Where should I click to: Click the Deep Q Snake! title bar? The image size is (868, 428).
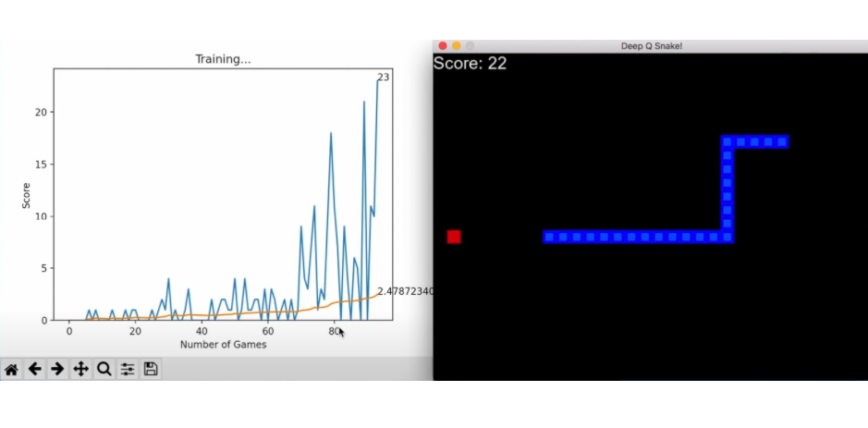click(x=652, y=46)
